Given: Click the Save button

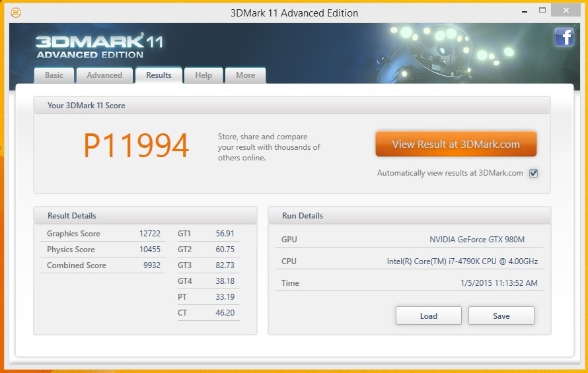Looking at the screenshot, I should point(501,316).
